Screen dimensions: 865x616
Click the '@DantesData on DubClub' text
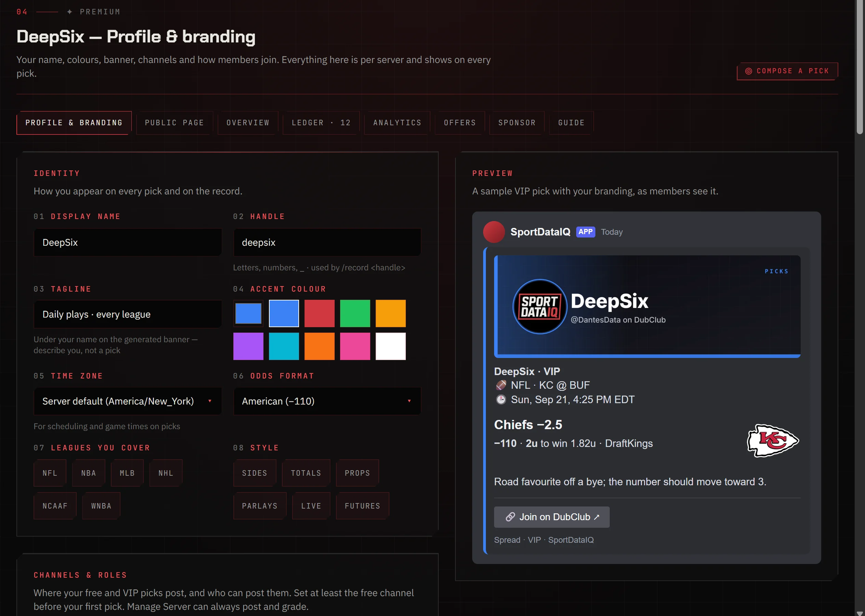(x=618, y=320)
